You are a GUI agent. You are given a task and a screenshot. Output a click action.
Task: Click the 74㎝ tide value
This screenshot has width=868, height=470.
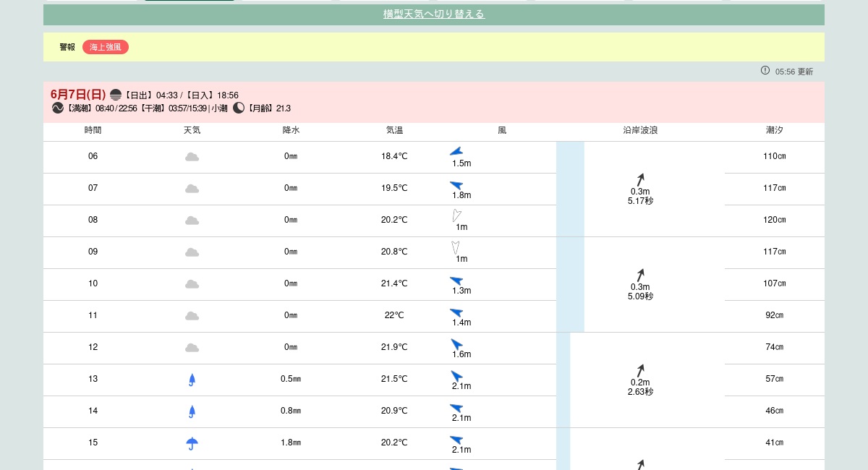pyautogui.click(x=775, y=348)
